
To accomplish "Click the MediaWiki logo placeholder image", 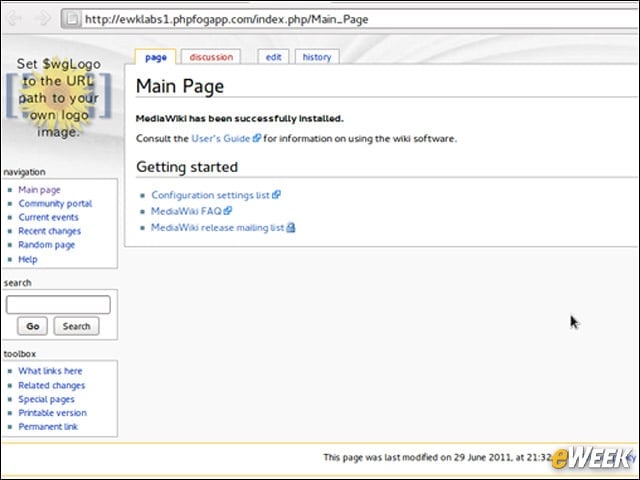I will tap(58, 98).
